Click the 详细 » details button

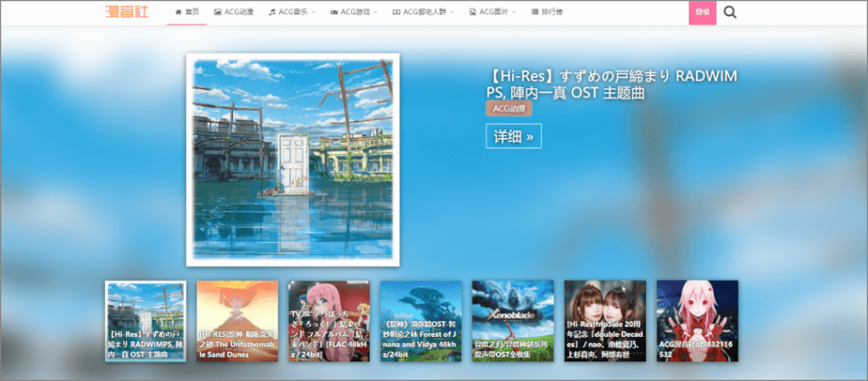[514, 136]
